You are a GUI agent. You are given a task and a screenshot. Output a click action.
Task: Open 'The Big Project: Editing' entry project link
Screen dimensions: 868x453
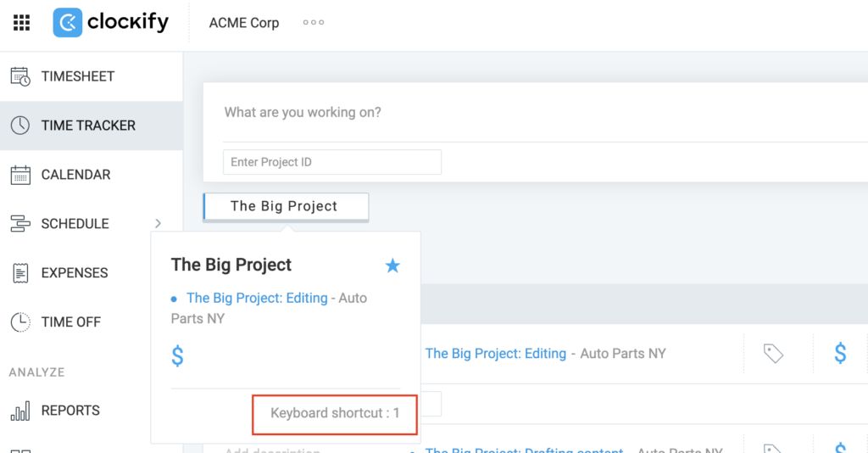pyautogui.click(x=495, y=353)
